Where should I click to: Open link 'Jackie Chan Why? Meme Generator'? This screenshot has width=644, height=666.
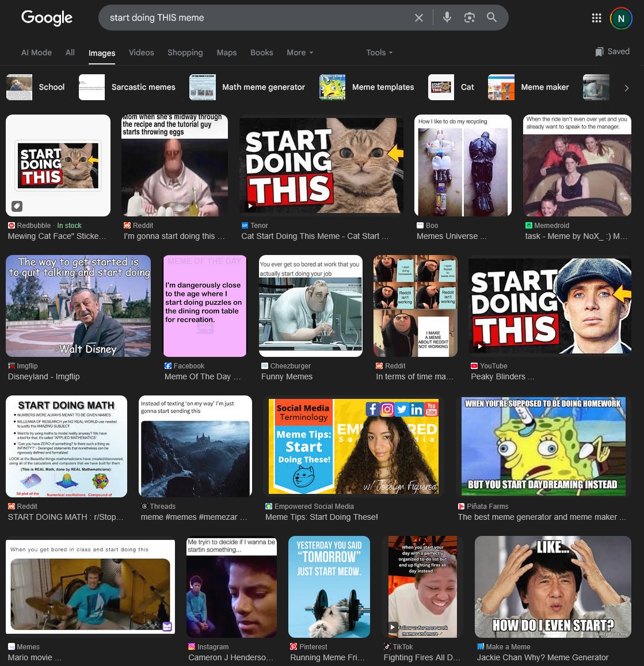pyautogui.click(x=543, y=657)
